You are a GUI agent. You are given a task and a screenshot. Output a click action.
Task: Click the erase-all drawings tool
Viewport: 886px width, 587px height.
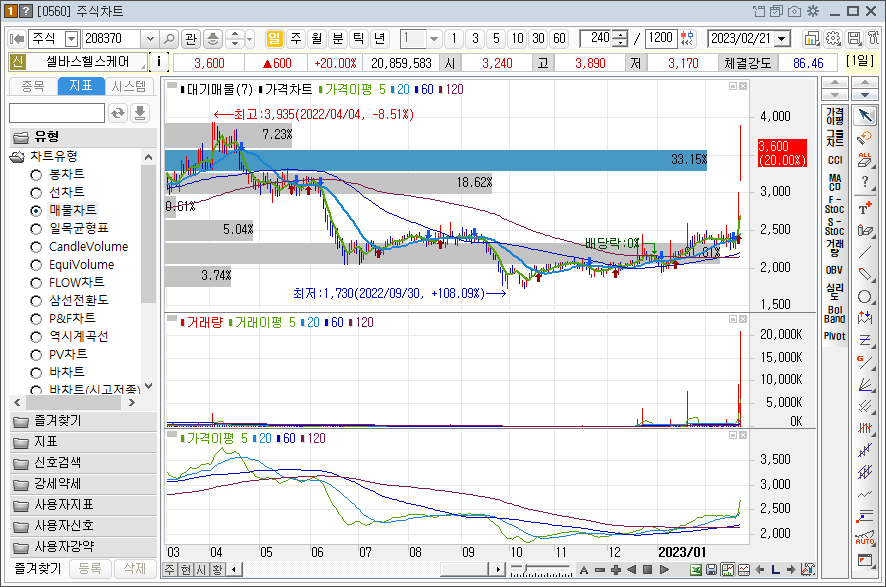point(865,160)
